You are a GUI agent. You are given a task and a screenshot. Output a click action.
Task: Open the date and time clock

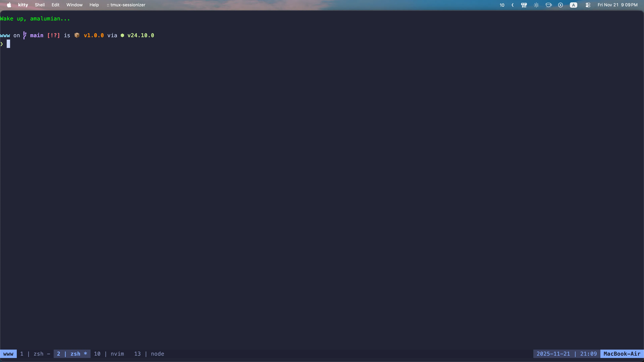coord(618,5)
